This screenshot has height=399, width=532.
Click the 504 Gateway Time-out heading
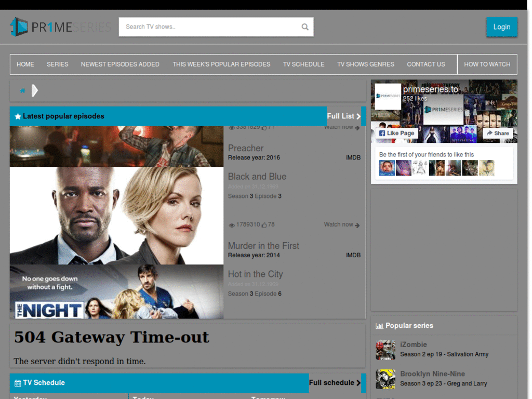coord(112,337)
